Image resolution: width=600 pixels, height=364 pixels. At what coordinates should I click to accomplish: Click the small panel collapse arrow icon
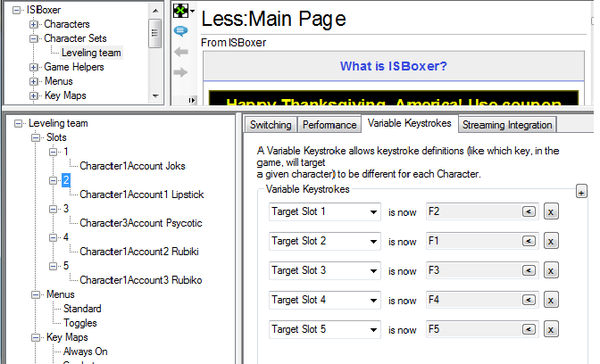192,100
